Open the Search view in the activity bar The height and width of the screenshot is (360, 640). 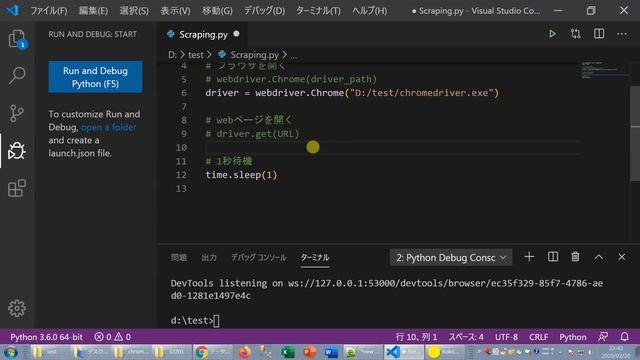click(17, 76)
